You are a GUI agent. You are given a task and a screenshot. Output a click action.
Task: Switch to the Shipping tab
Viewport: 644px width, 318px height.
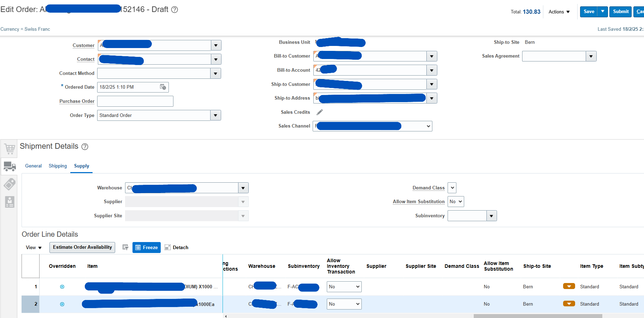click(x=58, y=166)
